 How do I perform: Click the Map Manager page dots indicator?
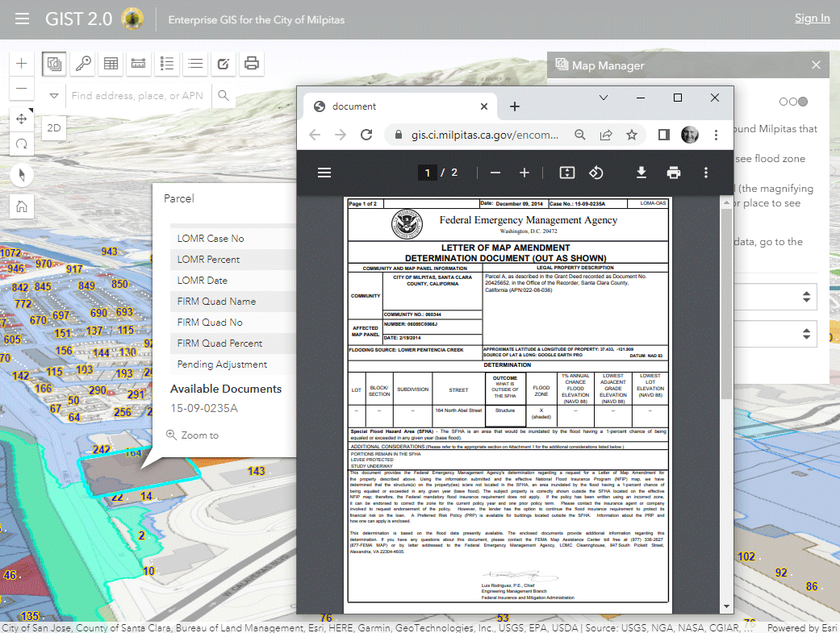tap(793, 102)
